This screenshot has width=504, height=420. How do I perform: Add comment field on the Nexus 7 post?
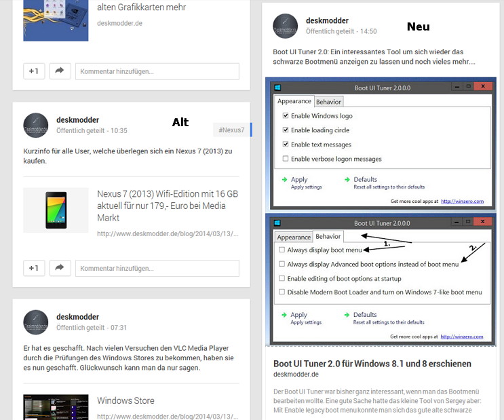click(x=157, y=268)
